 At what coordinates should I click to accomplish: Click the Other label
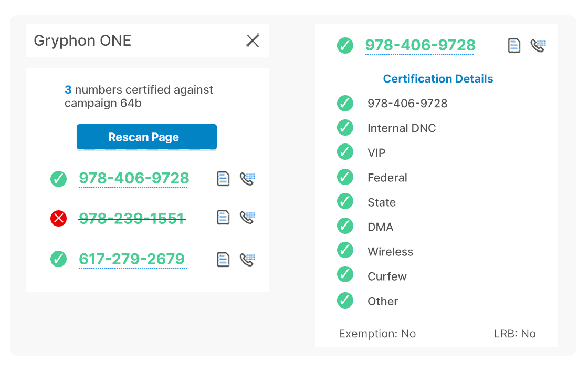383,301
